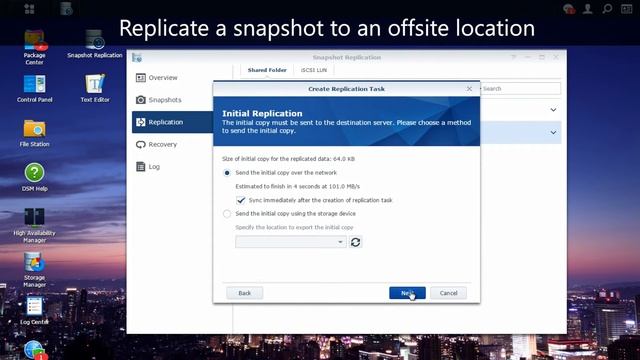Click the Snapshot Replication taskbar icon
Screen dimensions: 640x360
coord(66,9)
